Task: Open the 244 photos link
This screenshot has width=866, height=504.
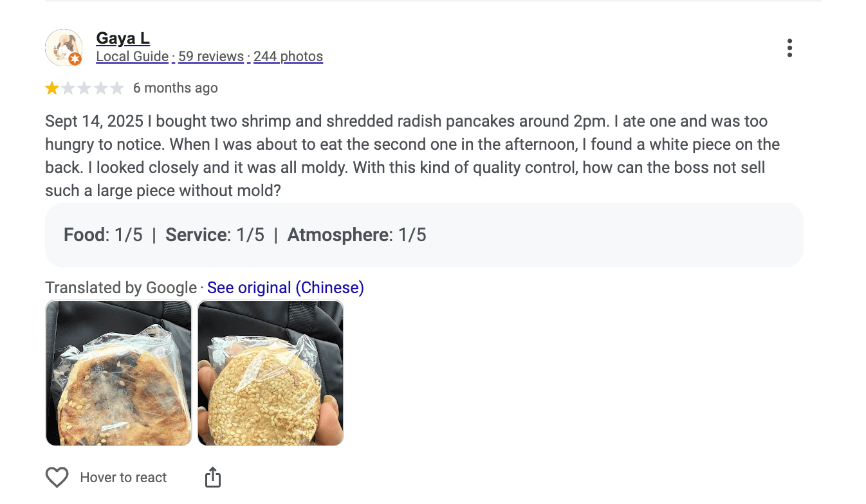Action: point(288,57)
